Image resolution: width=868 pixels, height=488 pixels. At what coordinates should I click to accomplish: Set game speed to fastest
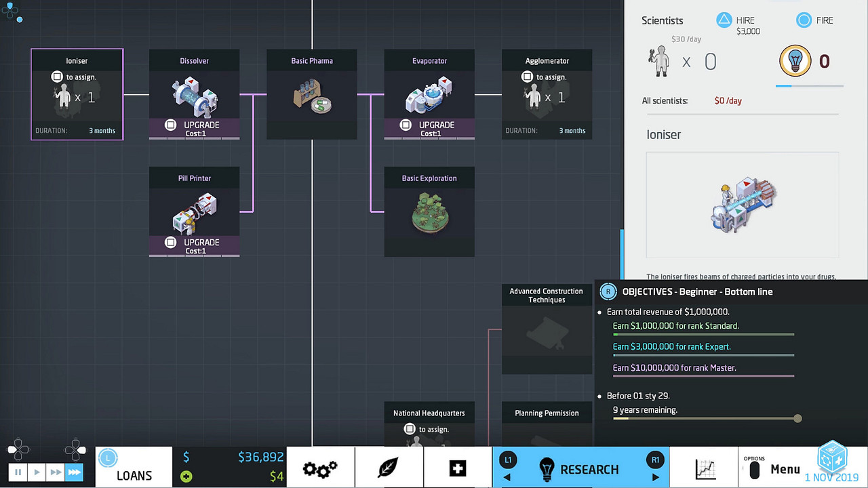(74, 472)
